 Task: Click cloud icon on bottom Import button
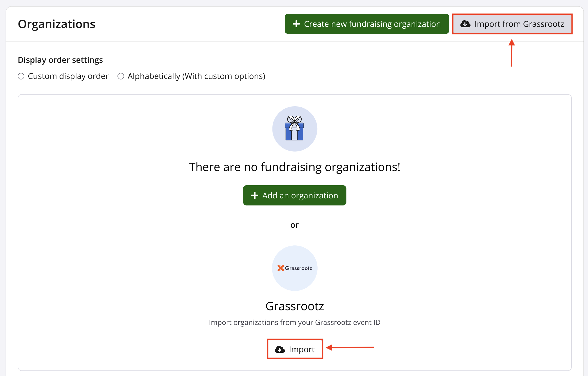click(280, 349)
